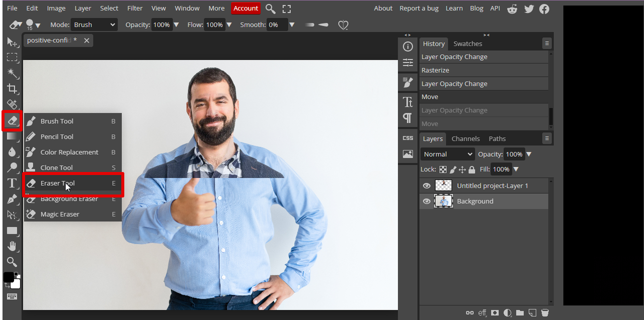This screenshot has width=644, height=320.
Task: Hide the Untitled project-Layer 1 layer
Action: [x=427, y=186]
